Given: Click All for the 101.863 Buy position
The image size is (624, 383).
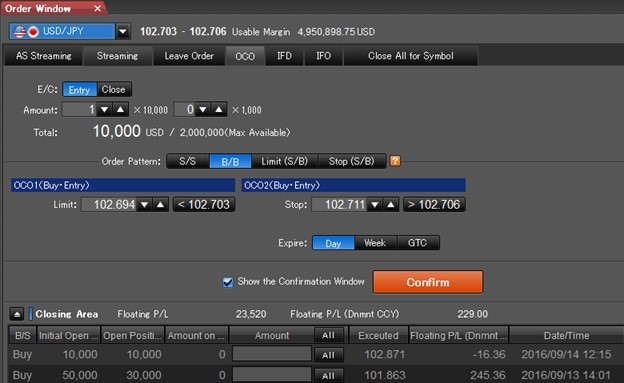Looking at the screenshot, I should [328, 375].
